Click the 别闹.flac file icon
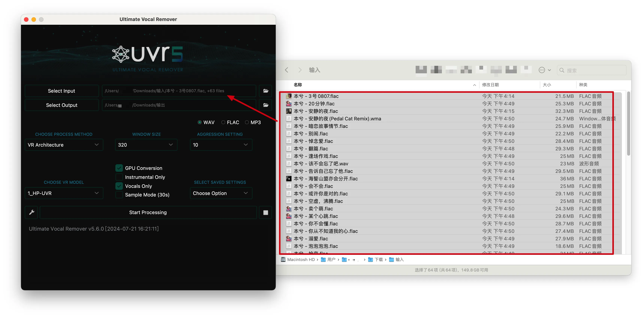This screenshot has width=644, height=318. [289, 134]
